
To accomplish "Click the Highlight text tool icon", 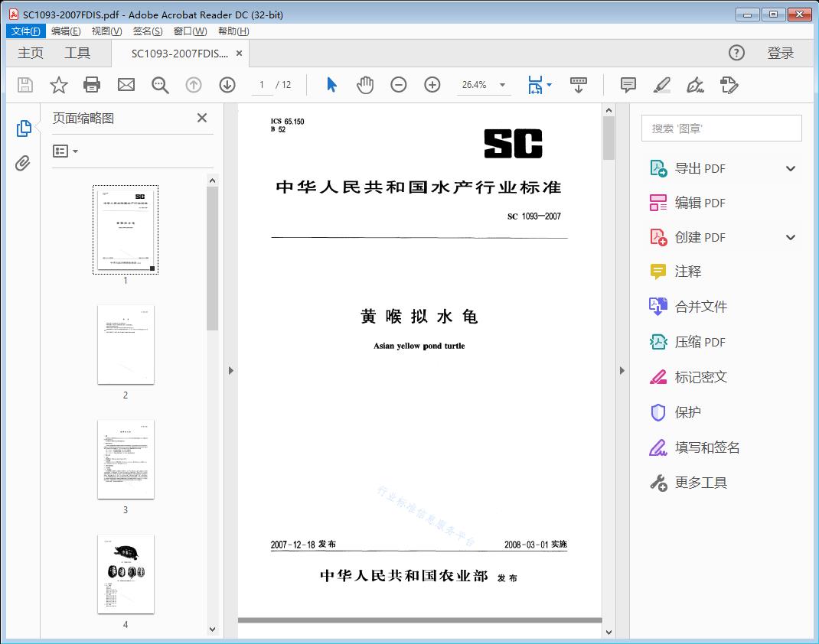I will click(661, 85).
